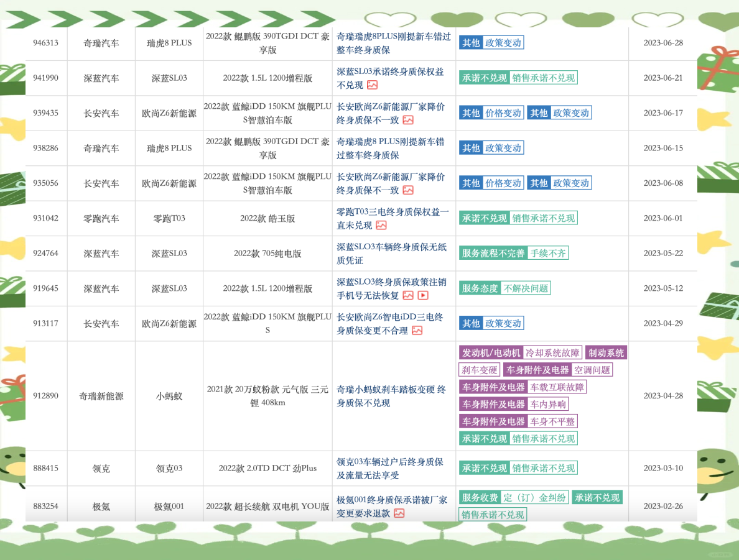The height and width of the screenshot is (560, 739).
Task: Click date 2023-06-28
Action: [x=663, y=43]
